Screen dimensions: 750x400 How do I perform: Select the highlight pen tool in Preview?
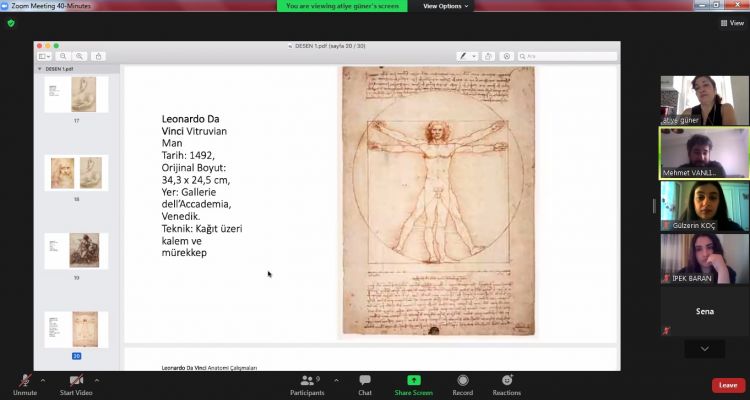463,56
